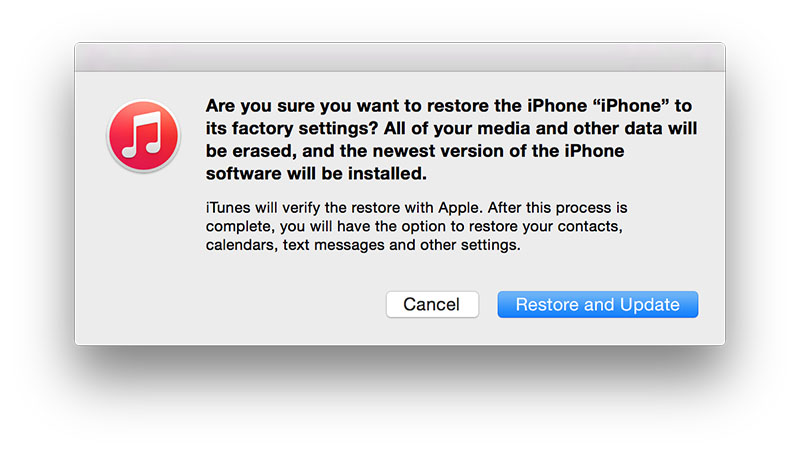Confirm with Restore and Update button
The height and width of the screenshot is (452, 800).
click(x=597, y=305)
